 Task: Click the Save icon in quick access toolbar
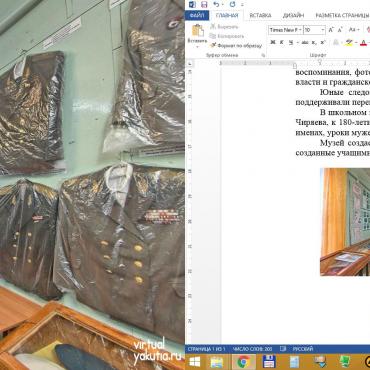[204, 4]
